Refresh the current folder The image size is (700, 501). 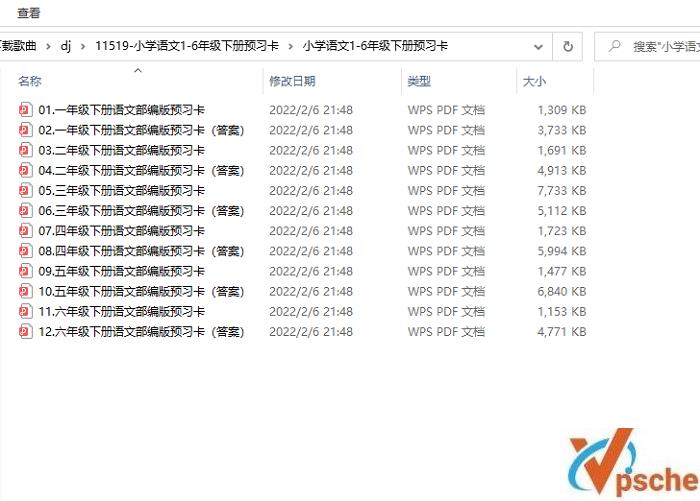568,46
